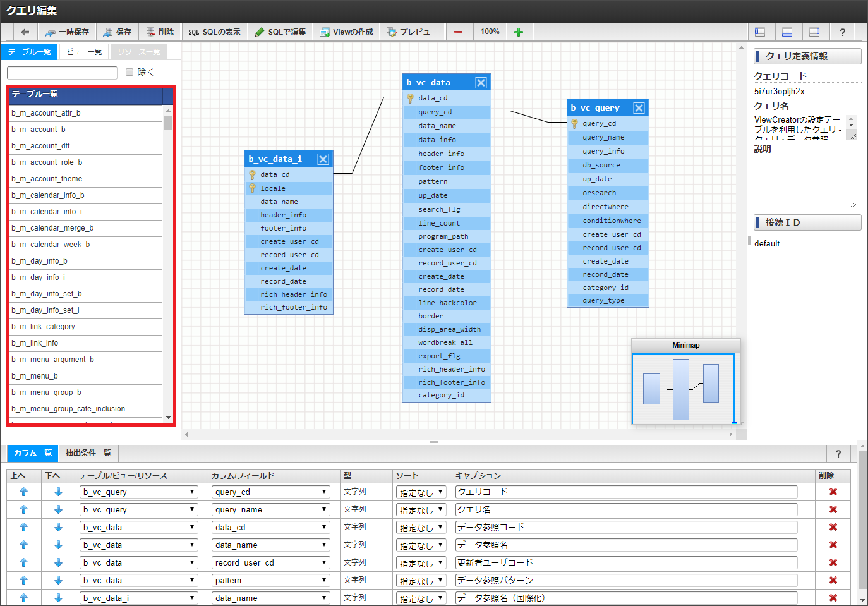Open SQLの表示 to show SQL
Screen dimensions: 868x606
pyautogui.click(x=215, y=32)
